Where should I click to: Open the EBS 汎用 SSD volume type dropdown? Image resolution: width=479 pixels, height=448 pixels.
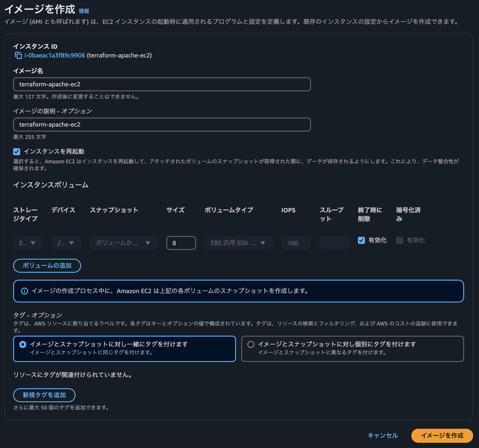pos(238,243)
